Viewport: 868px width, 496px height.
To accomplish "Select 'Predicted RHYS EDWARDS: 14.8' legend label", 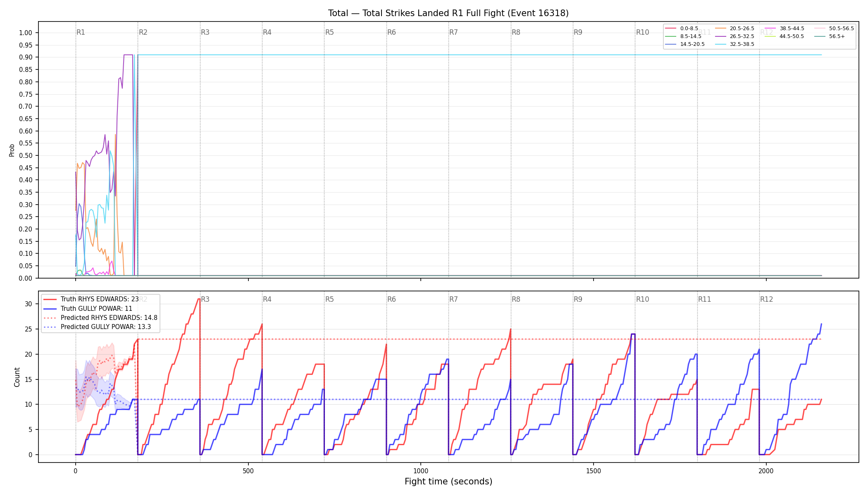I will pos(109,318).
